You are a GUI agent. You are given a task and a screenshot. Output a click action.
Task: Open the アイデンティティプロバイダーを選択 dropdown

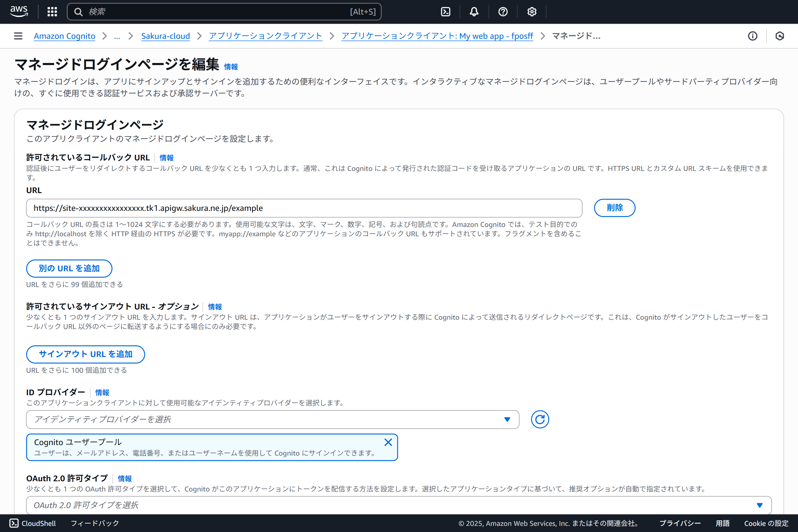pos(272,419)
